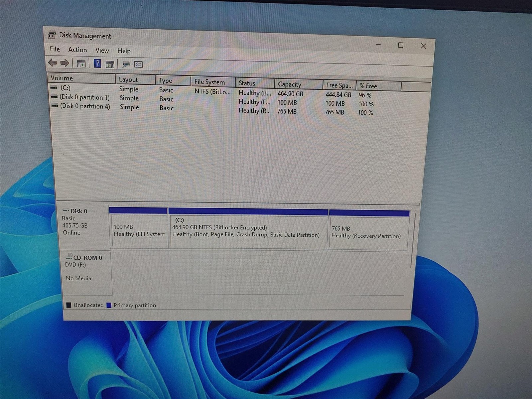
Task: Click the Healthy (E... status cell
Action: 254,102
